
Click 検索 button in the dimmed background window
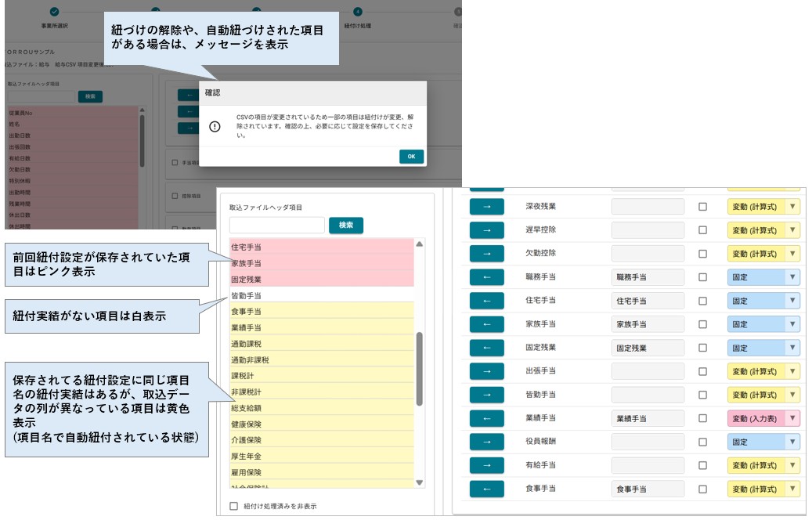90,96
